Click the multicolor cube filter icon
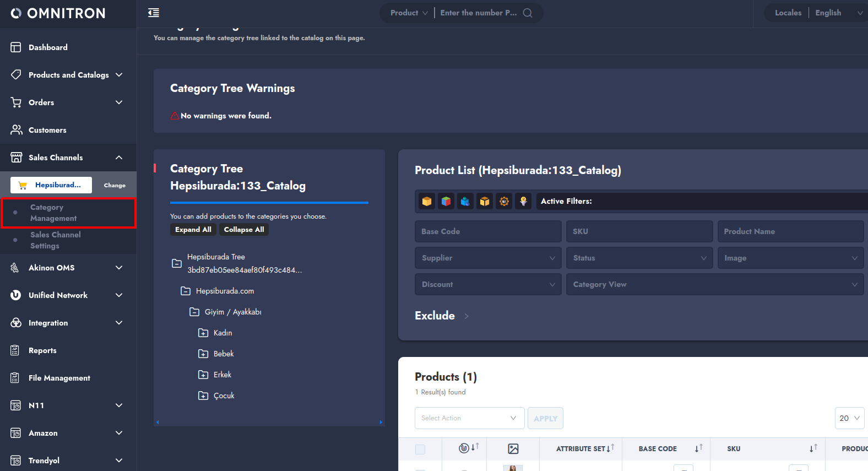This screenshot has height=471, width=868. (446, 202)
